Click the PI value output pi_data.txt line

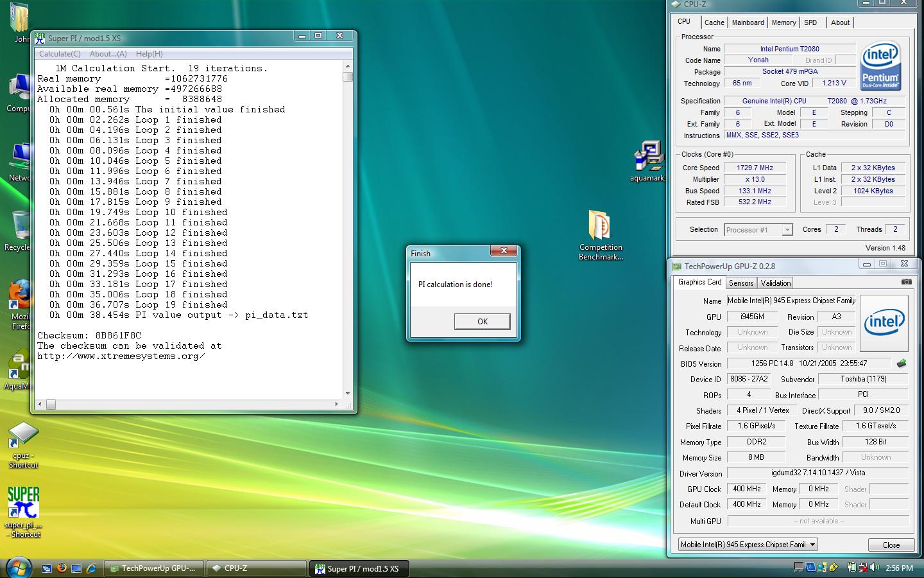[x=179, y=315]
